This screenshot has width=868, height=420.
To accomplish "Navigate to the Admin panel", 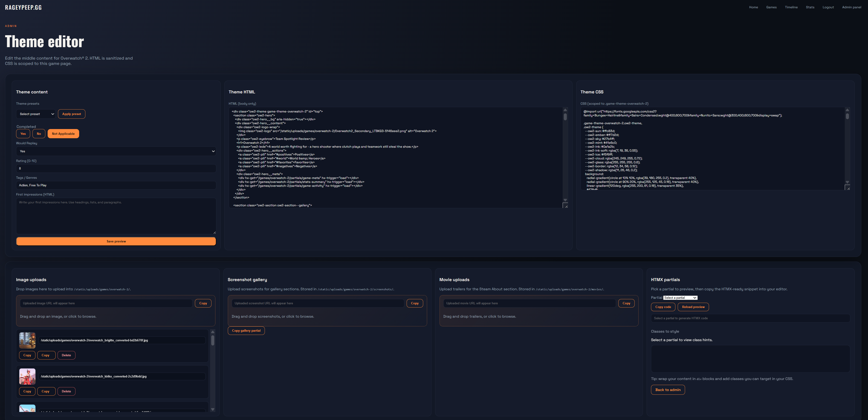I will (x=851, y=7).
